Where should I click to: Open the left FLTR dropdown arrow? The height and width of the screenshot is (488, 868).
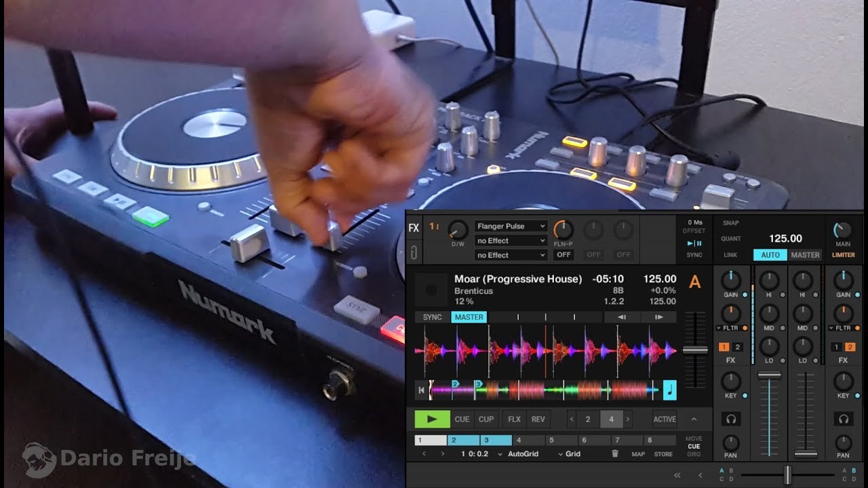(x=719, y=328)
